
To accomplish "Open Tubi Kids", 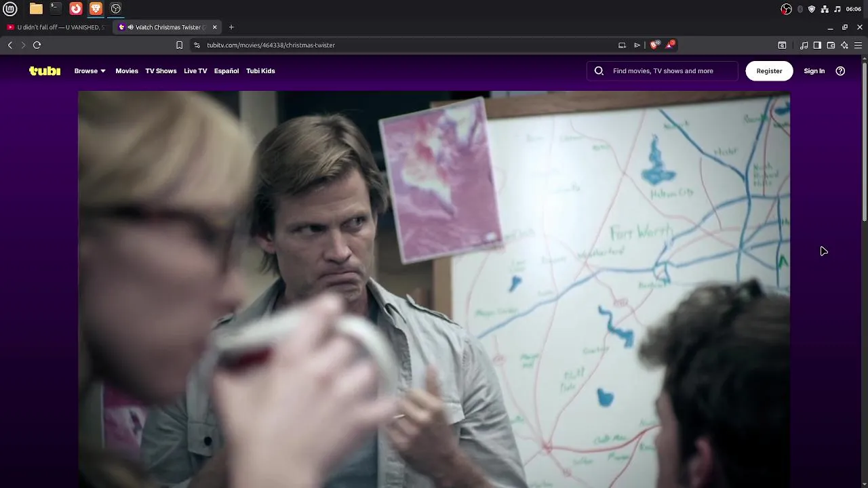I will tap(260, 70).
